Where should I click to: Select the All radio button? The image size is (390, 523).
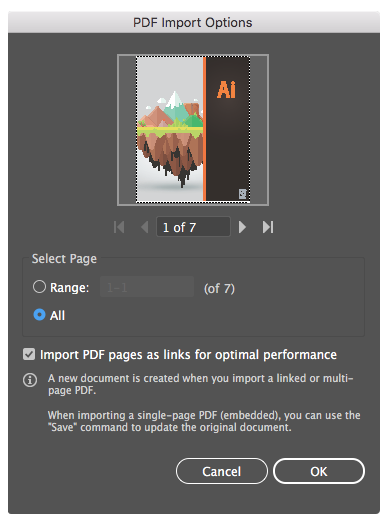(x=39, y=315)
